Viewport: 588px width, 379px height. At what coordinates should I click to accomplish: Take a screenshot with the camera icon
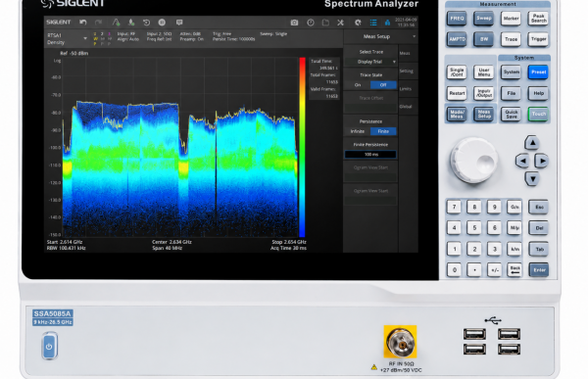pos(294,23)
